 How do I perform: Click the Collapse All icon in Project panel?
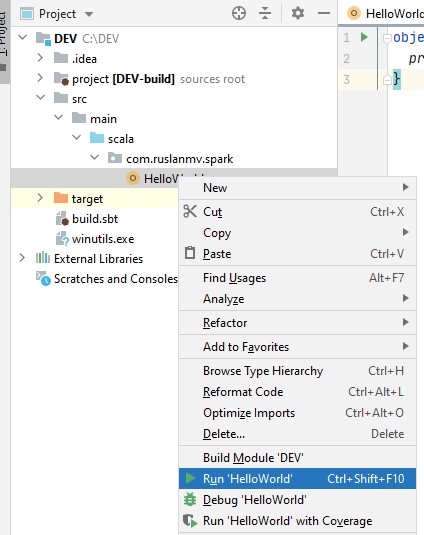pyautogui.click(x=265, y=14)
